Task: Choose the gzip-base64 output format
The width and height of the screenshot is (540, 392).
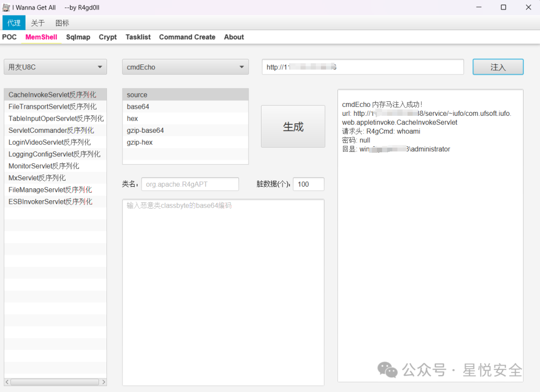Action: (x=185, y=130)
